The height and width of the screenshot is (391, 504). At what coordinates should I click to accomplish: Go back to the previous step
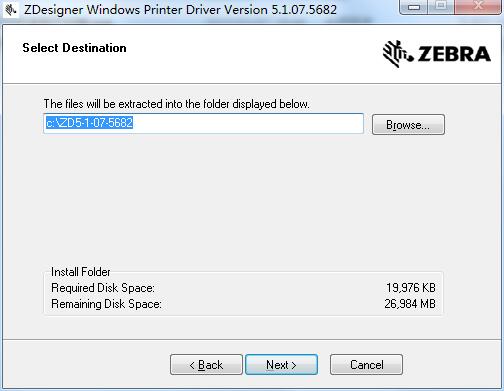[206, 365]
